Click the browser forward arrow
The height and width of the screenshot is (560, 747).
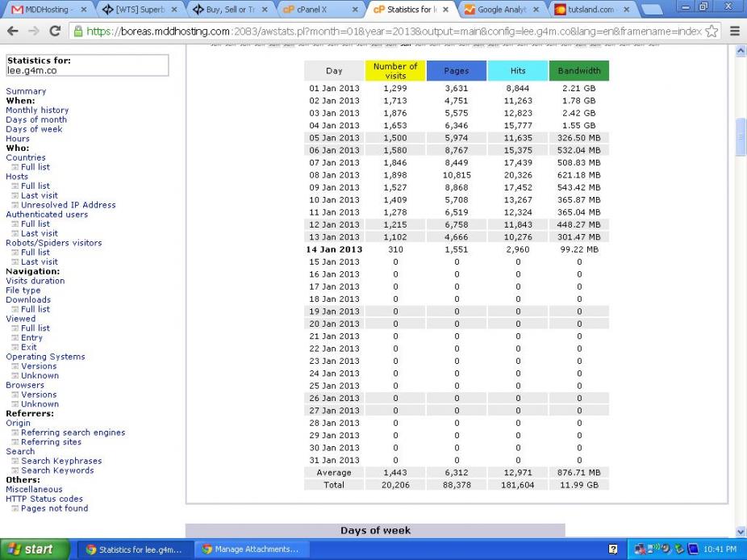(33, 31)
